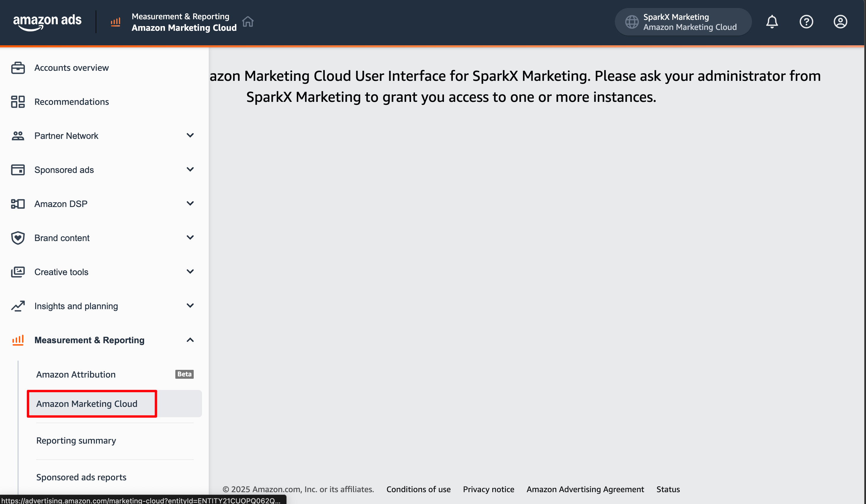Viewport: 866px width, 504px height.
Task: Expand the Sponsored ads chevron
Action: tap(190, 169)
